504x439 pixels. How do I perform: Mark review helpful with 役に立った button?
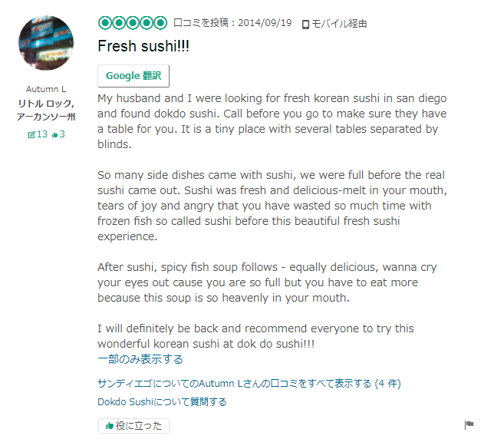pyautogui.click(x=133, y=426)
